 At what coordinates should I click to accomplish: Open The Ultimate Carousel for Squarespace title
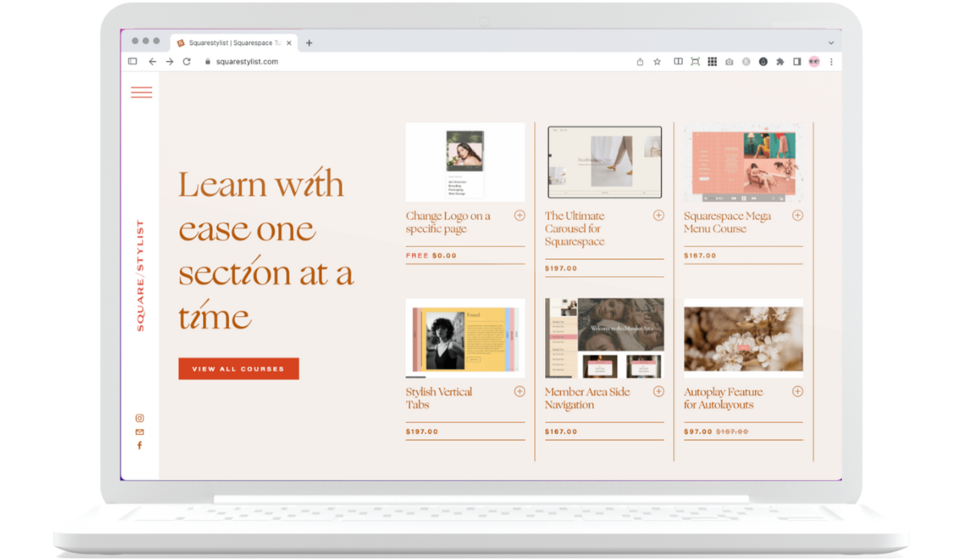point(575,229)
